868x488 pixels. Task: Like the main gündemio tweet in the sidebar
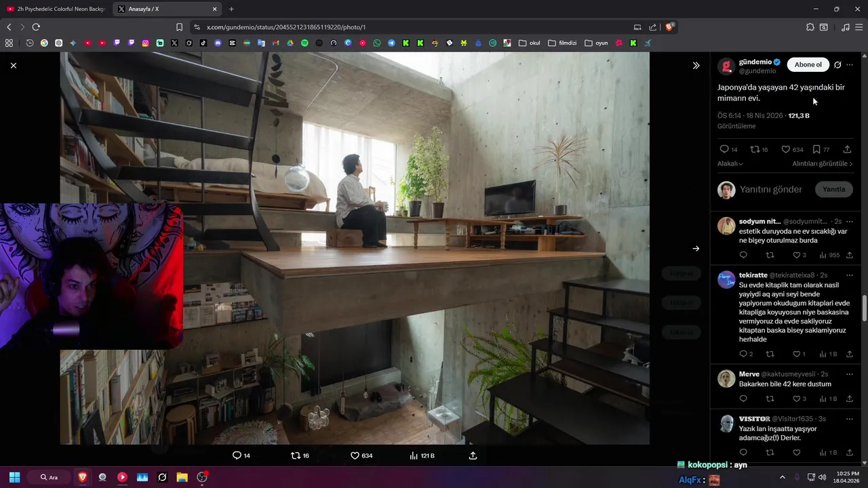coord(785,149)
